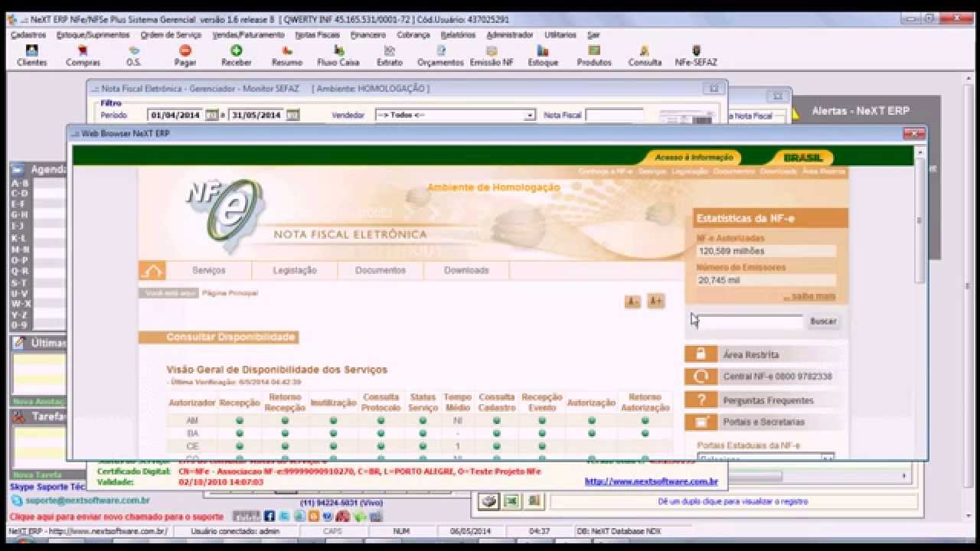Image resolution: width=980 pixels, height=551 pixels.
Task: Open Central NF-e 0800 9782338 link
Action: [x=766, y=377]
